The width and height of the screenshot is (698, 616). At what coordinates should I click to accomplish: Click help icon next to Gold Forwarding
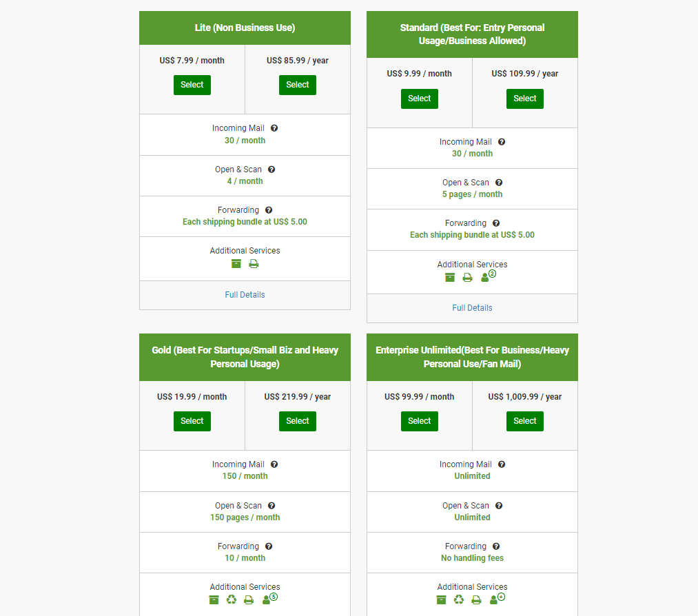point(269,546)
